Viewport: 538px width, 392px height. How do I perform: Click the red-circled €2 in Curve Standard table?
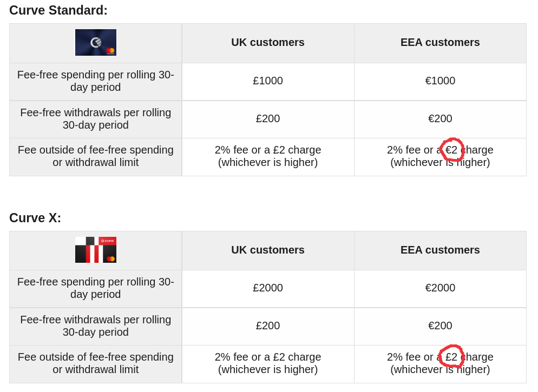[451, 150]
